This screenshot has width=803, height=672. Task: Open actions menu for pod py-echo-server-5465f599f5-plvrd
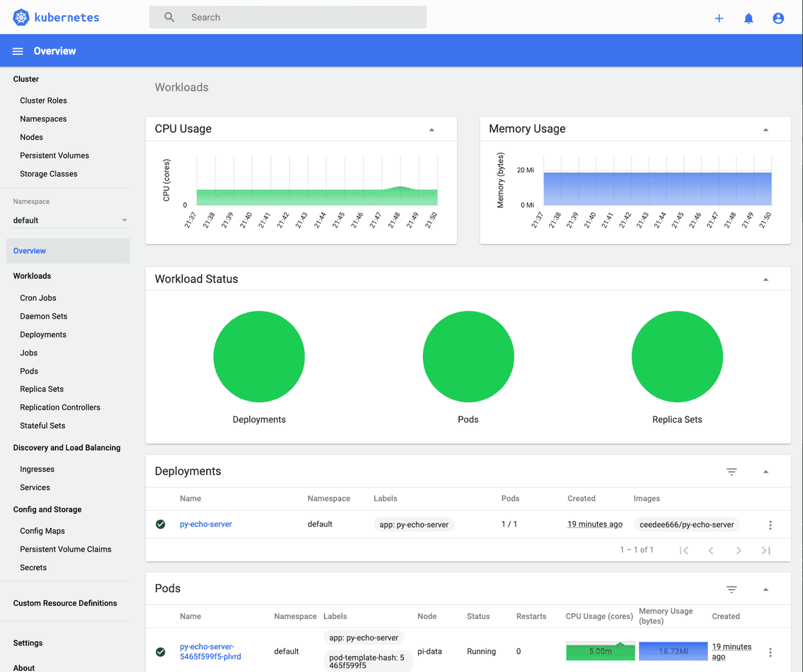770,651
